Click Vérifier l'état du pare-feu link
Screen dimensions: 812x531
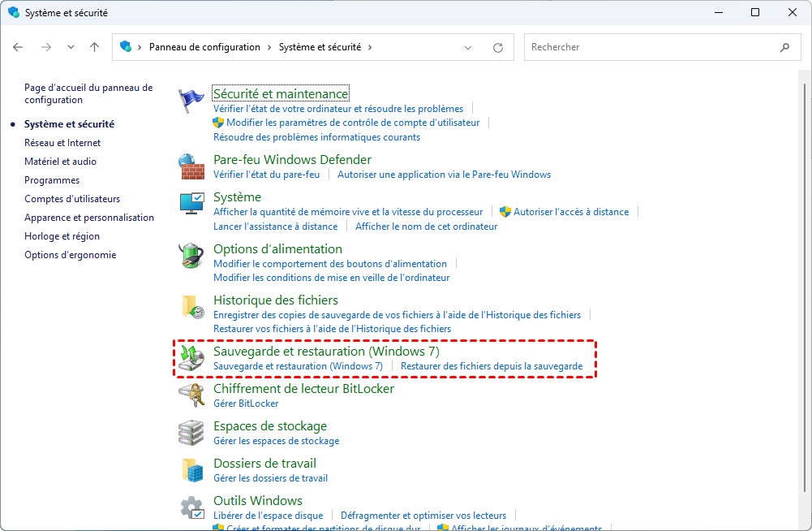pos(266,175)
